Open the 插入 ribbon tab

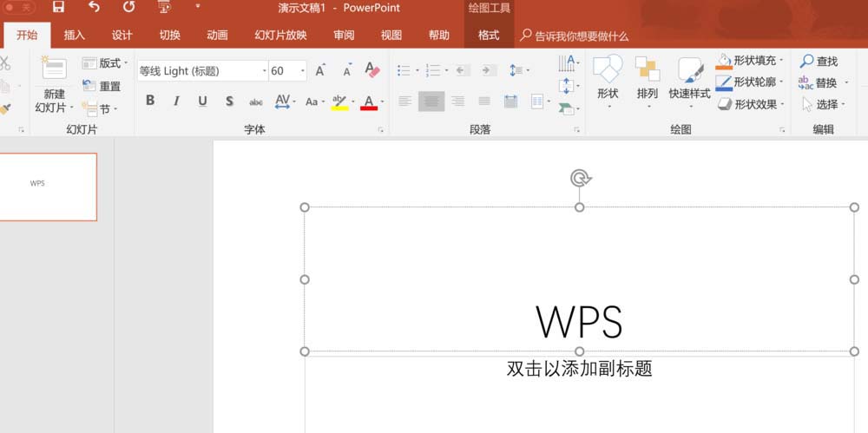(74, 36)
